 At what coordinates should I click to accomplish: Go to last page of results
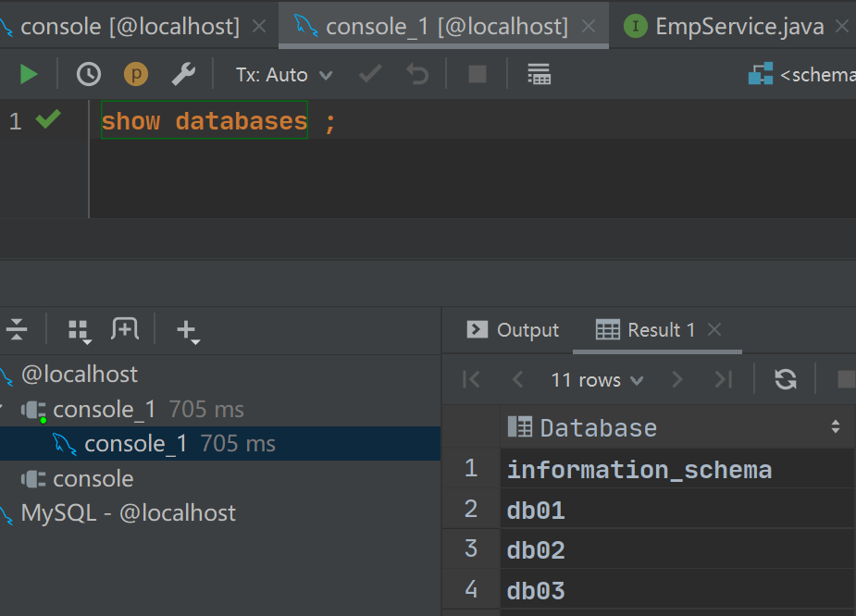[x=724, y=379]
